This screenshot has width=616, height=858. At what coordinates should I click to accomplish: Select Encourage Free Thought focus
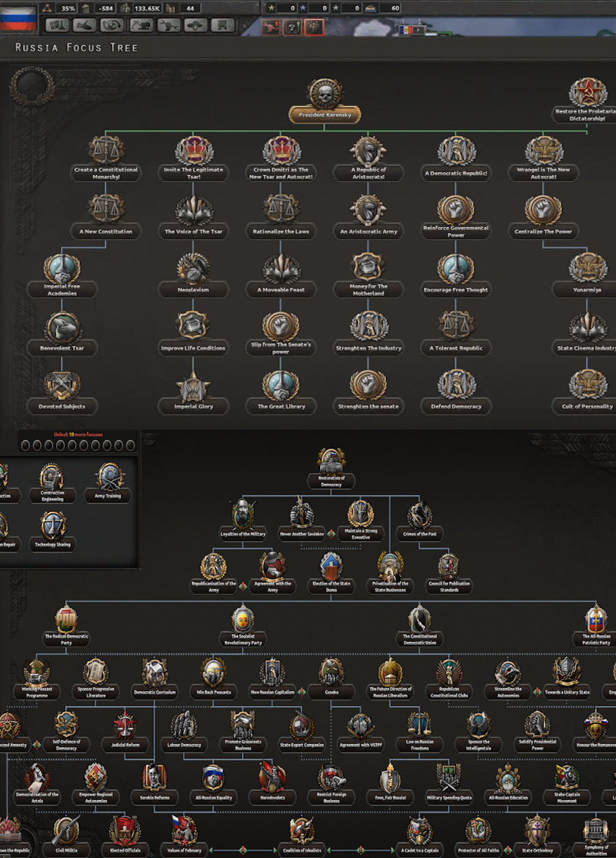[456, 275]
